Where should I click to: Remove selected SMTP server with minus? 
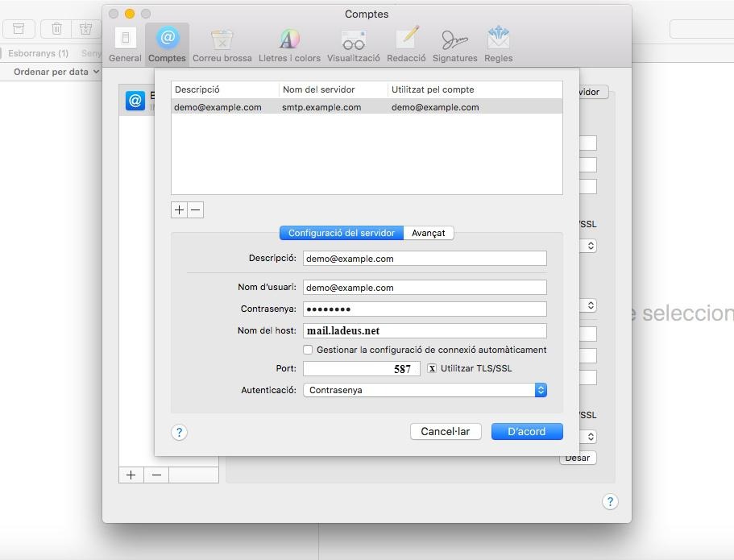195,209
